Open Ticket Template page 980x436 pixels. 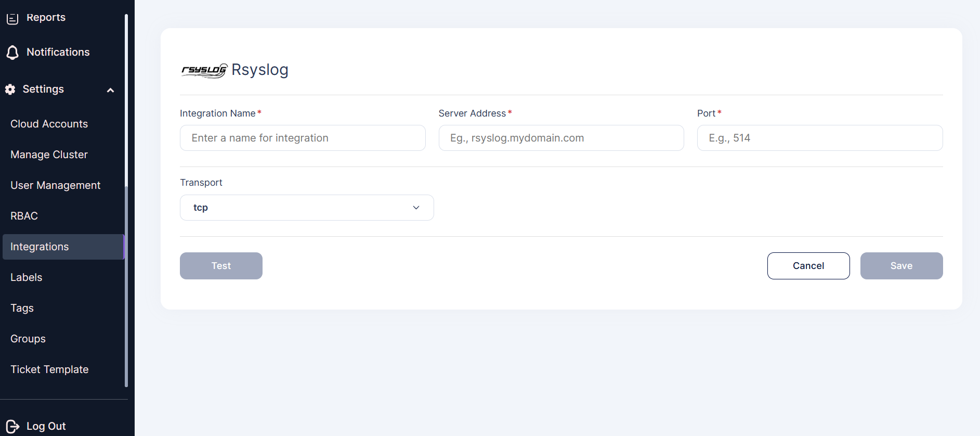[49, 369]
